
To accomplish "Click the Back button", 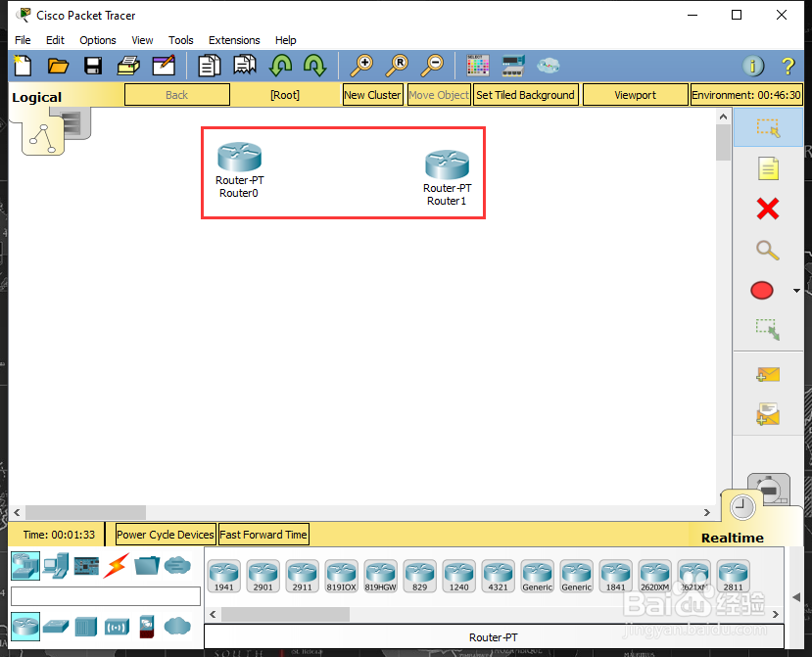I will (177, 95).
